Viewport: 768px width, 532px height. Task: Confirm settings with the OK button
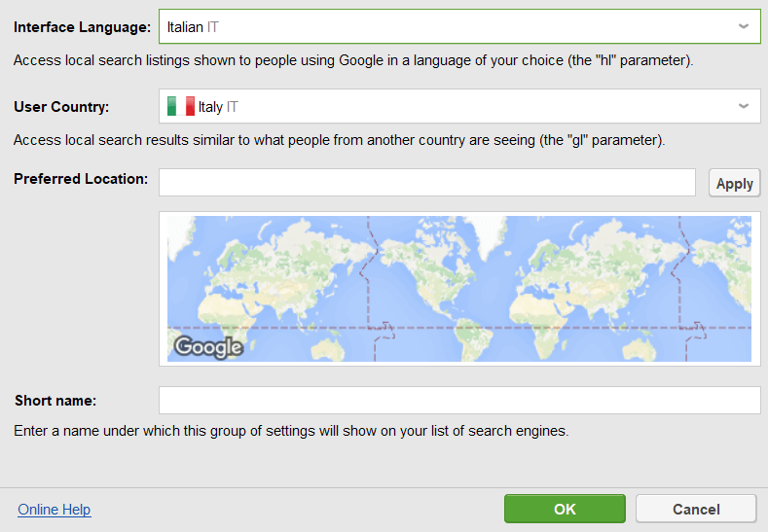point(565,509)
